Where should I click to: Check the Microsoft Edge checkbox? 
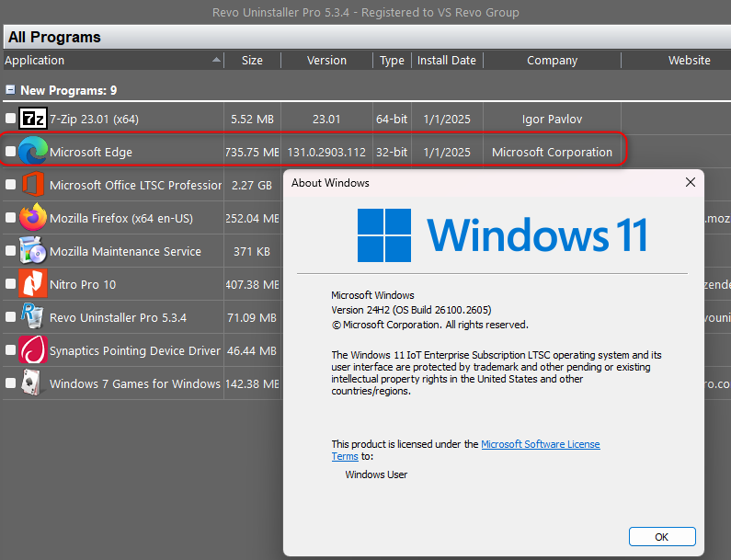(10, 152)
